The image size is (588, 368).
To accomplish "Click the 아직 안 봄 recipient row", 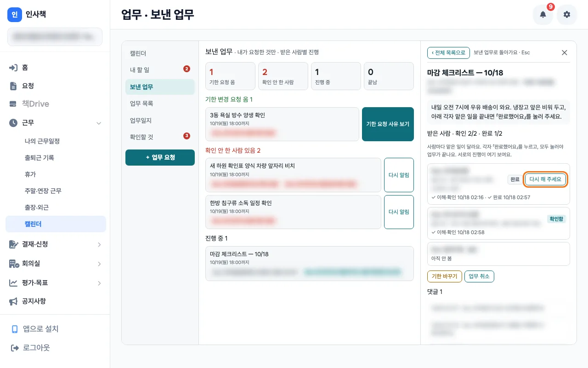I will click(498, 254).
